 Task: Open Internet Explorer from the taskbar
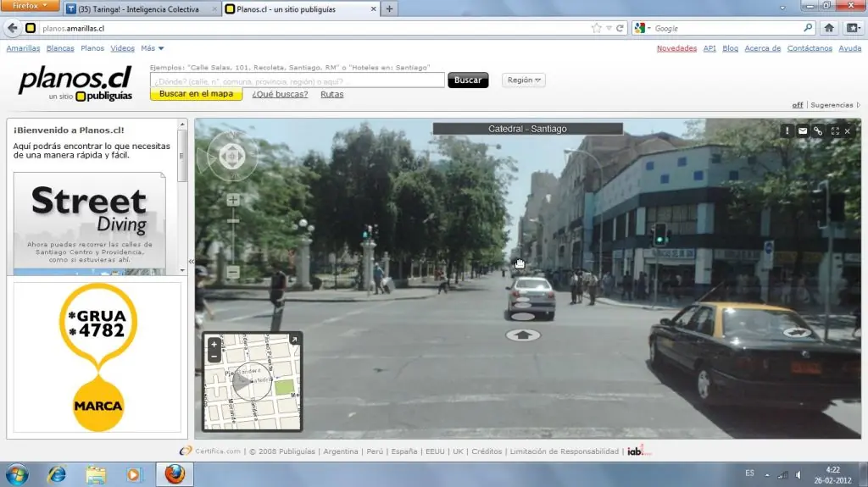(57, 474)
